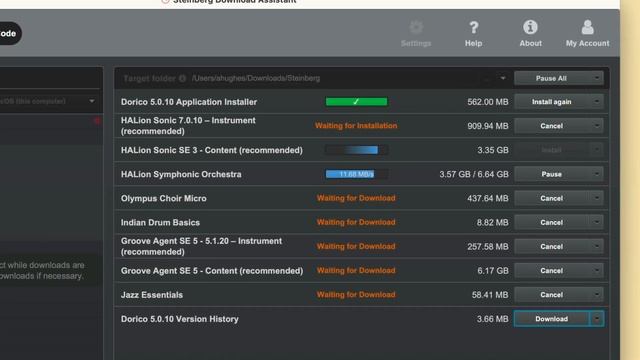Expand the target folder path dropdown
The height and width of the screenshot is (360, 640).
503,78
